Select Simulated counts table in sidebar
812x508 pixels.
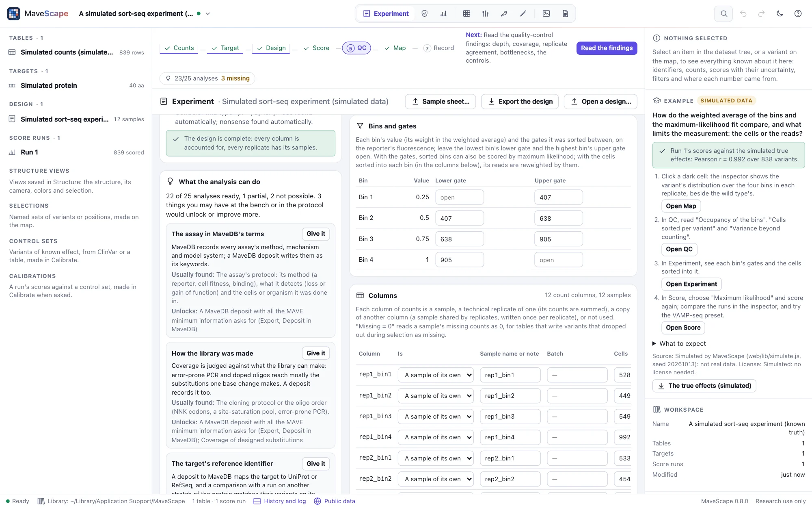(x=76, y=52)
